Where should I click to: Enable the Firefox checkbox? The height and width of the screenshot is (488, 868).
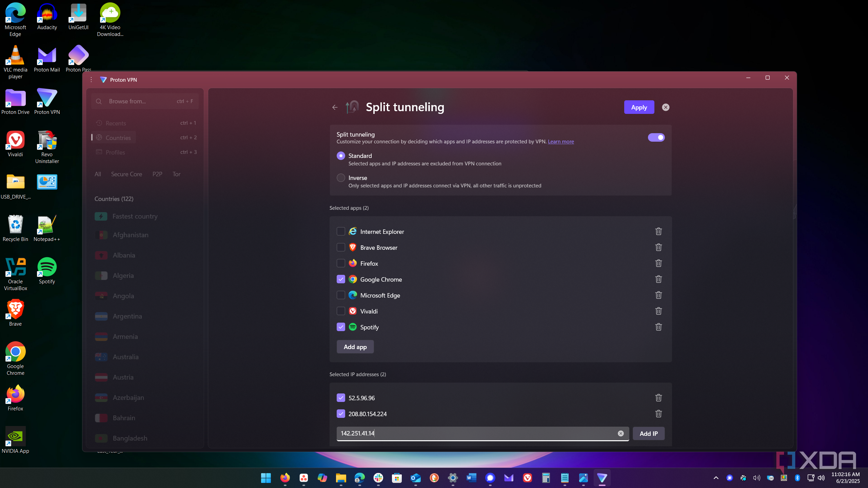pyautogui.click(x=341, y=263)
